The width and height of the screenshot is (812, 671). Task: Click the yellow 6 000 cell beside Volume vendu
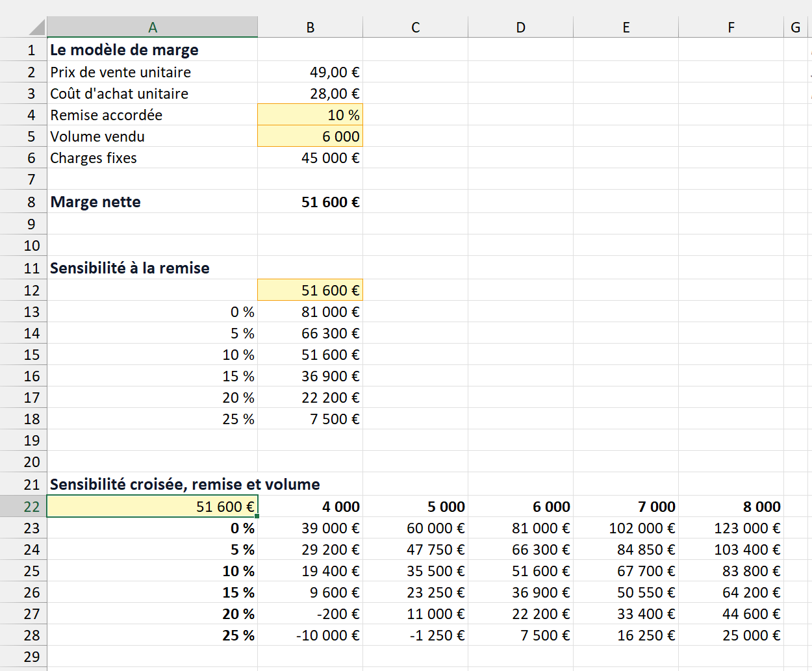click(x=311, y=136)
